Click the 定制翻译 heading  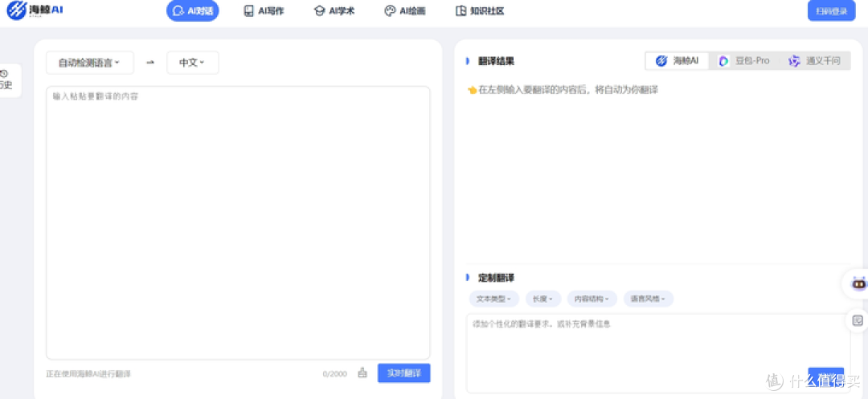(x=496, y=278)
